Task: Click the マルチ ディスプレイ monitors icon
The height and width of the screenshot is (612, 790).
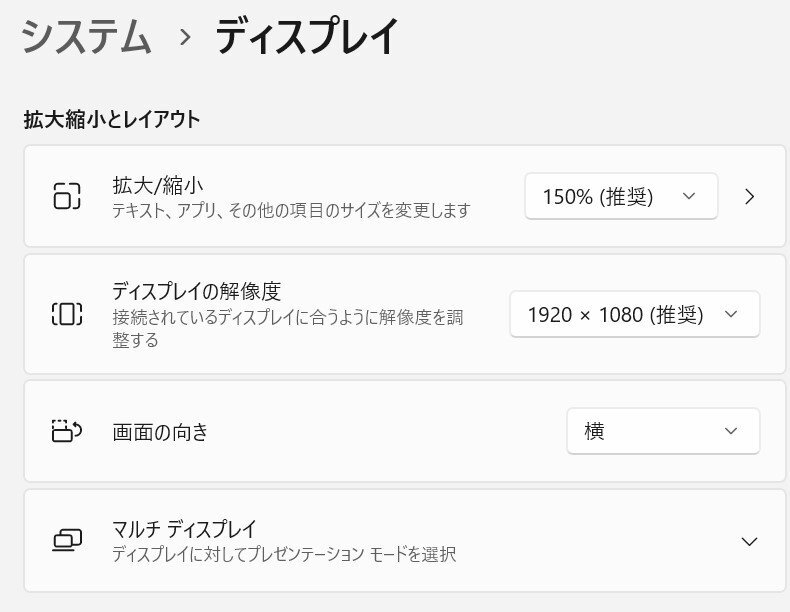Action: [x=66, y=541]
